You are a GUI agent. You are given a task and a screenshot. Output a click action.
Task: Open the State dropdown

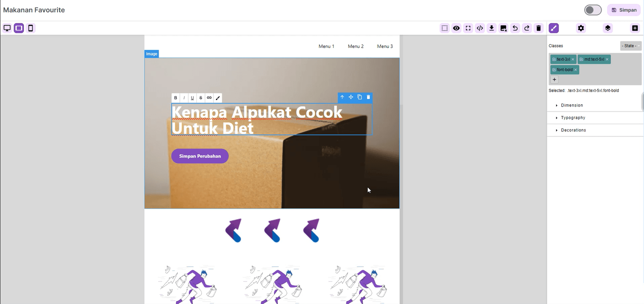[x=630, y=46]
